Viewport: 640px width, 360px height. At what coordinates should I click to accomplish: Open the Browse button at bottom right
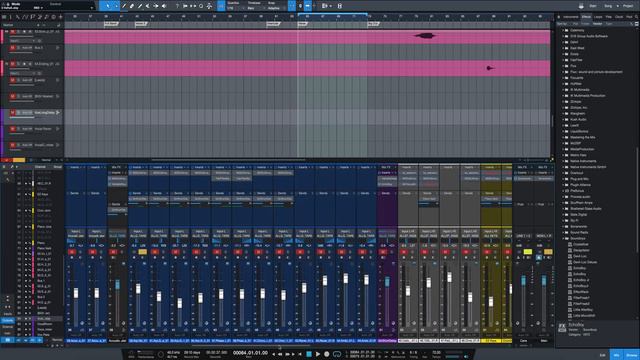631,355
